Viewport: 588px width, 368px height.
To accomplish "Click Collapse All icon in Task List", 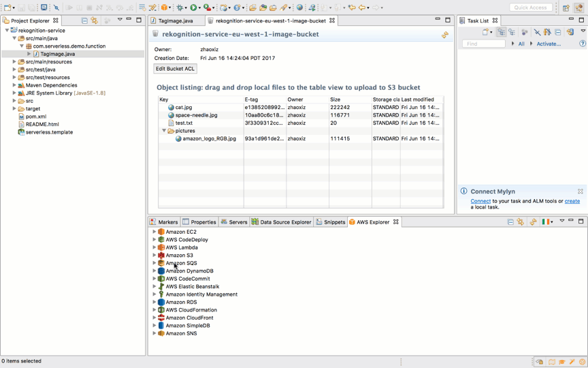I will [x=558, y=32].
